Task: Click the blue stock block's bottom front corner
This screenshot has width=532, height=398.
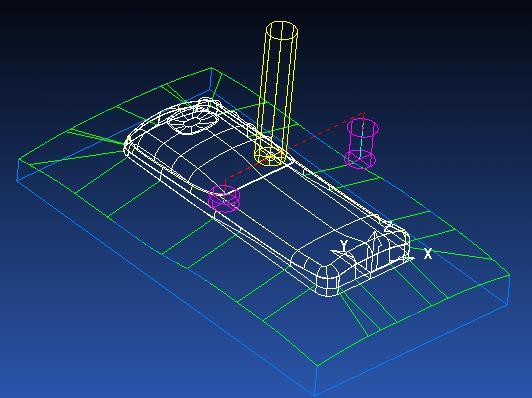Action: click(x=316, y=394)
